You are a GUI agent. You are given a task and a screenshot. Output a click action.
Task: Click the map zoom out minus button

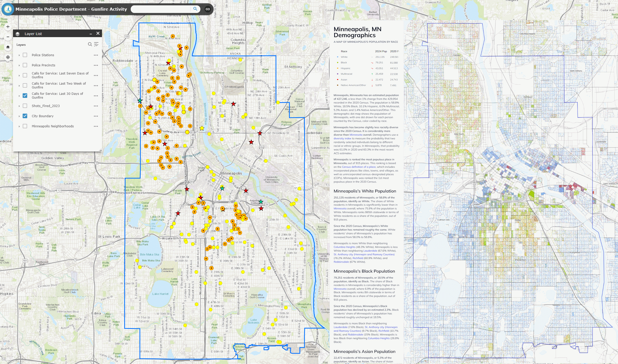point(8,37)
